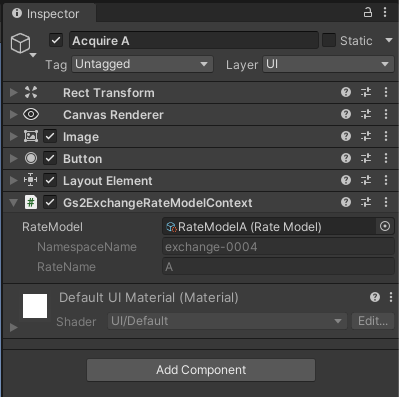Open Default UI Material three-dot menu
The width and height of the screenshot is (399, 397).
point(391,297)
